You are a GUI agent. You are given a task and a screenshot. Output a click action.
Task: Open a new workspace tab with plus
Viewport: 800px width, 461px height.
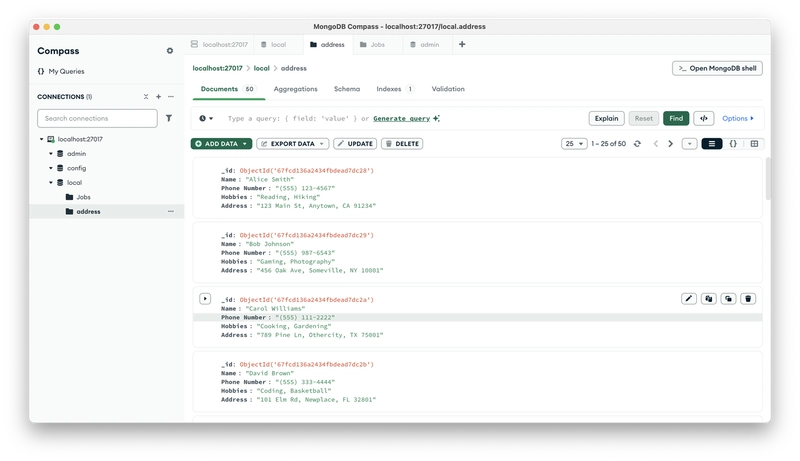[462, 44]
